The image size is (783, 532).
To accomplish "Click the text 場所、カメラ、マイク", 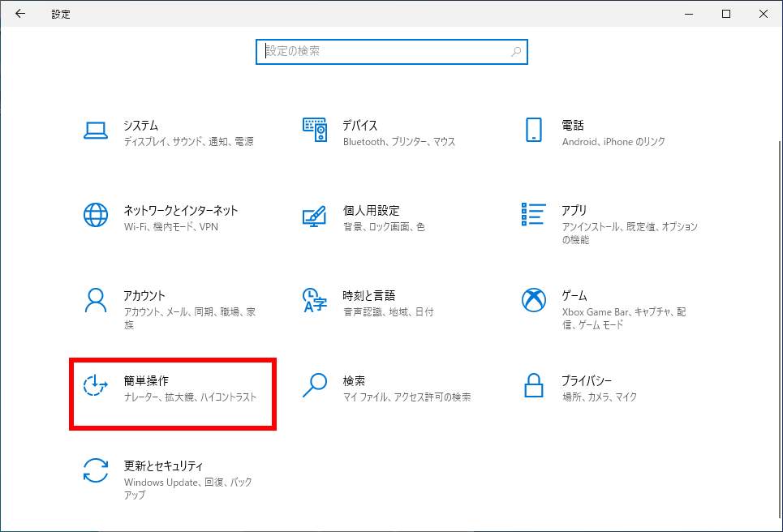I will pos(600,397).
